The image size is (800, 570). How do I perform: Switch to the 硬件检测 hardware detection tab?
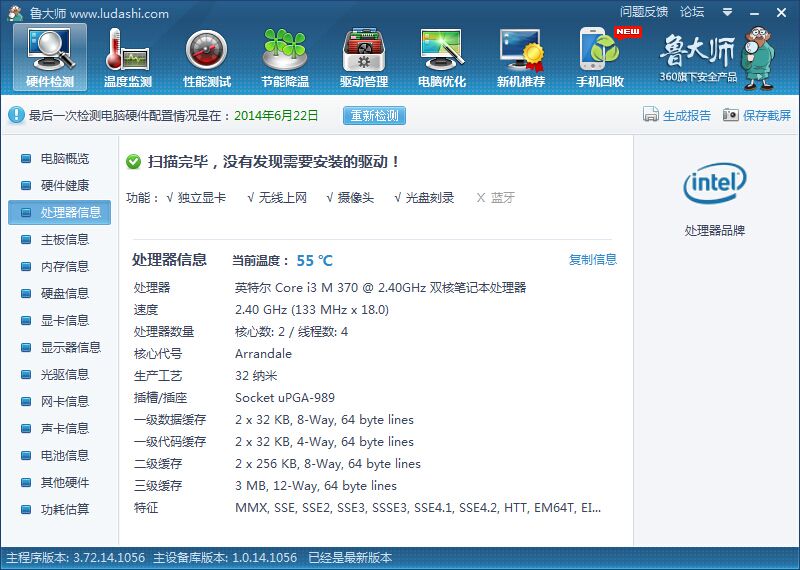[50, 56]
